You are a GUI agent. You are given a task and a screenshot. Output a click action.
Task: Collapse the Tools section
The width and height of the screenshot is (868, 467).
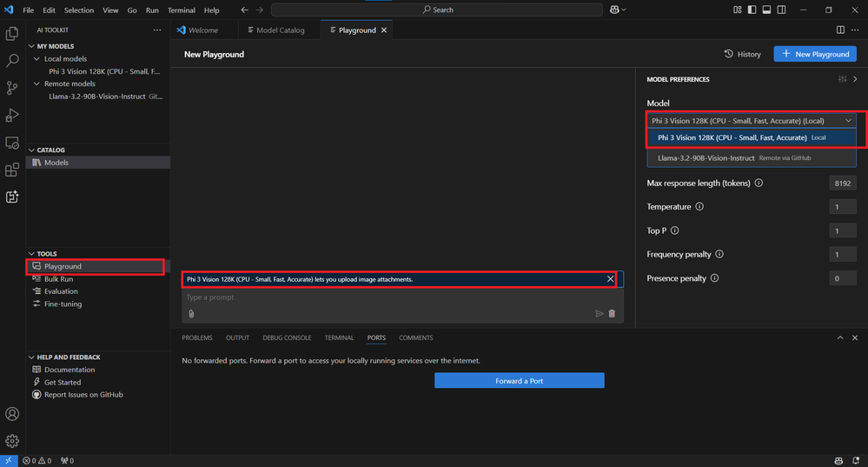31,254
